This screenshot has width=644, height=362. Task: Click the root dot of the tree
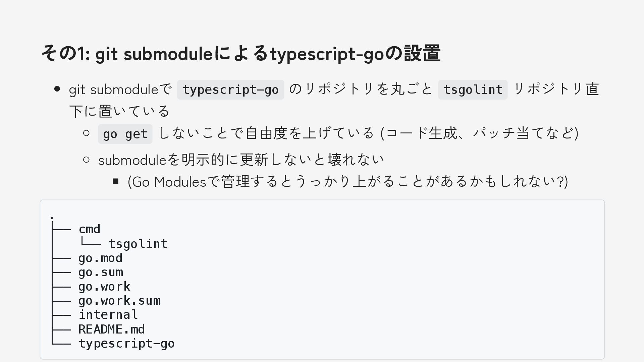[52, 218]
